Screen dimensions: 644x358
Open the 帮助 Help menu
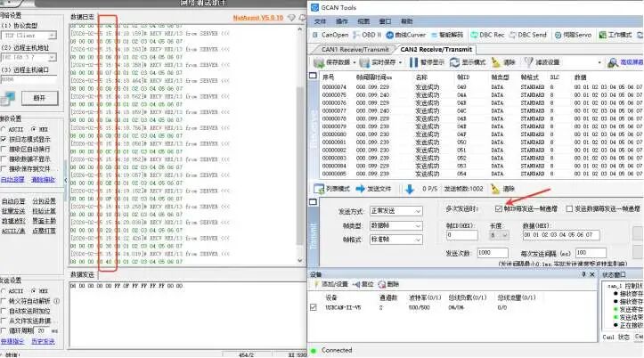point(406,21)
